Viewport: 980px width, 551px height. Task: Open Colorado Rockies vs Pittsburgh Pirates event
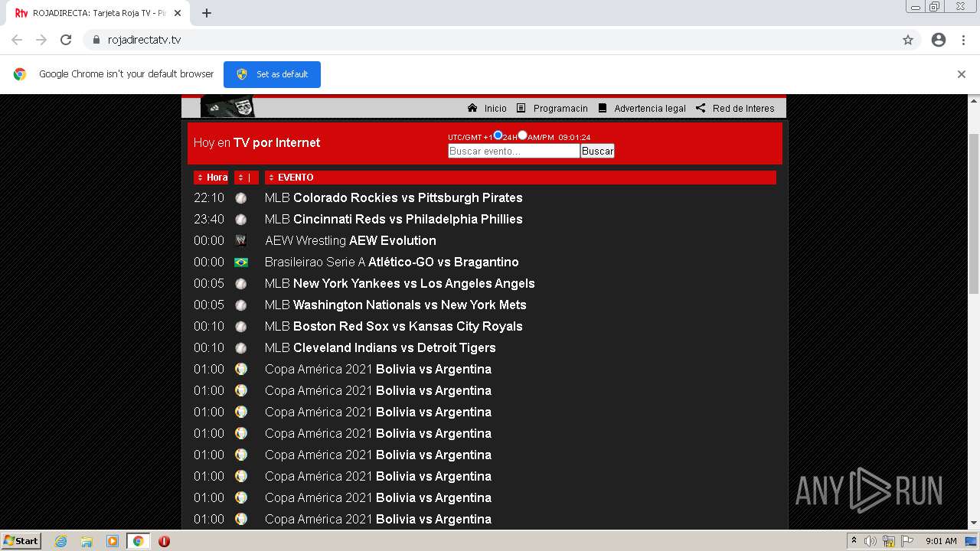(x=394, y=197)
